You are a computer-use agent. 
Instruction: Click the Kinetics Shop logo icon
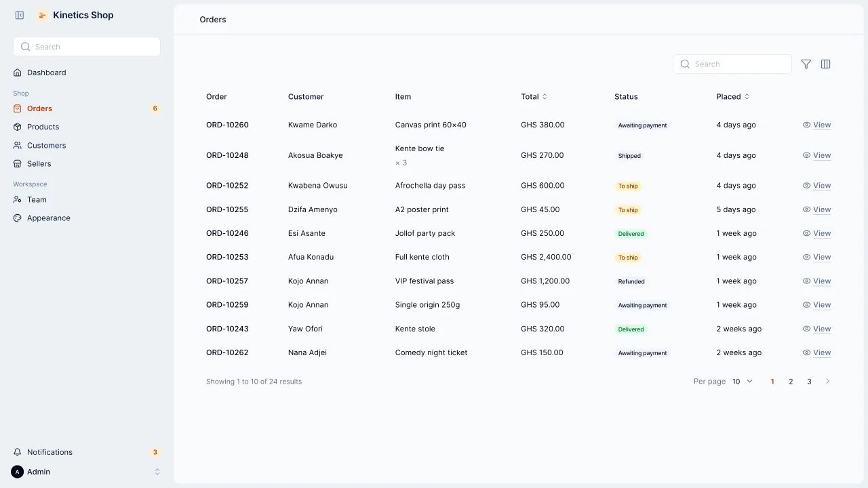tap(42, 15)
